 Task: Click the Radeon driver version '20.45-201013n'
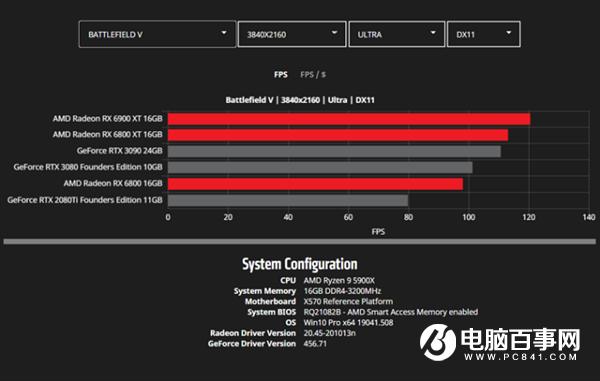coord(329,333)
